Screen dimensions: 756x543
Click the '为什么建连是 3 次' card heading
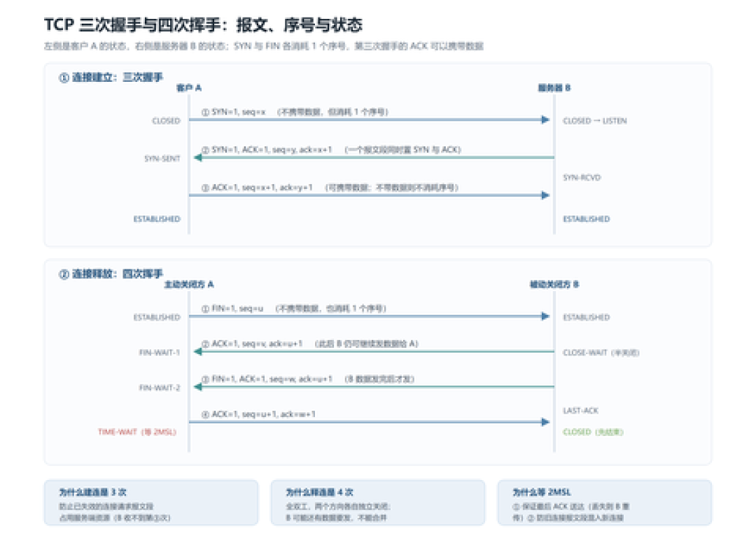[92, 493]
